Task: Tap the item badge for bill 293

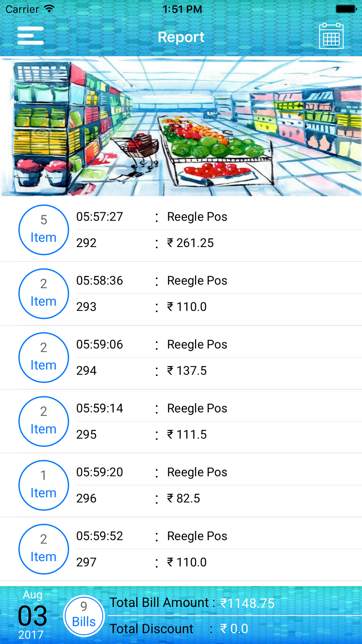Action: tap(43, 293)
